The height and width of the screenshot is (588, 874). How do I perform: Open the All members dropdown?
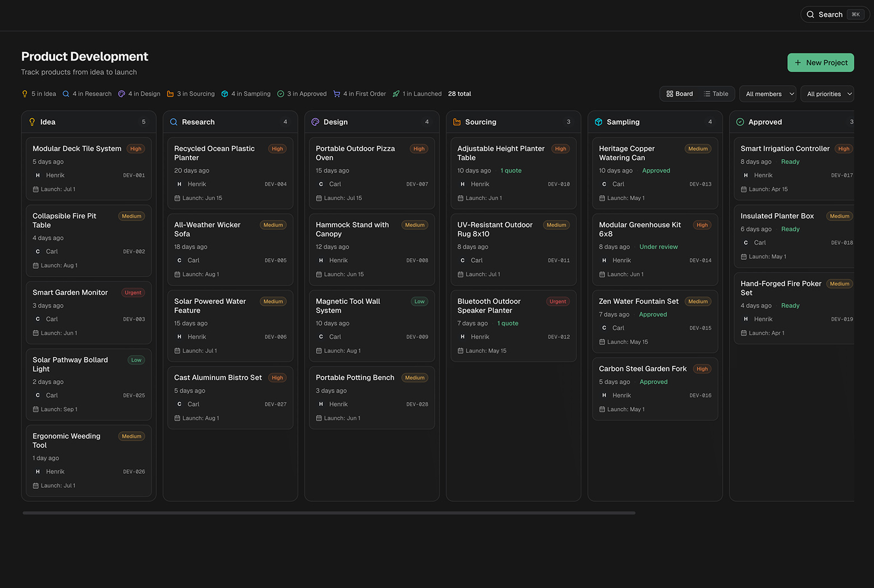767,94
